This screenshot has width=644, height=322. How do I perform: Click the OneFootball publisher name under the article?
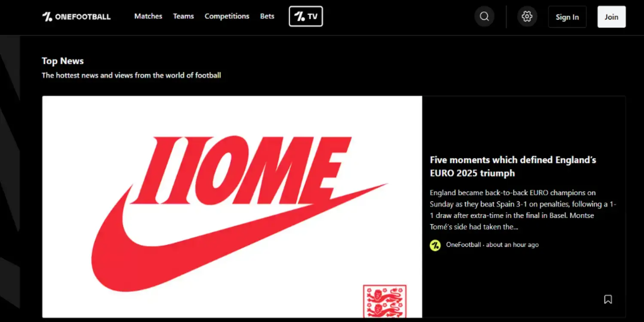coord(463,245)
